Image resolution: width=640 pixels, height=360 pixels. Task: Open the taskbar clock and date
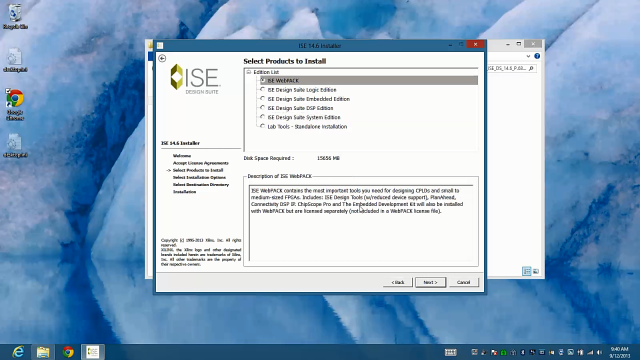click(x=620, y=352)
